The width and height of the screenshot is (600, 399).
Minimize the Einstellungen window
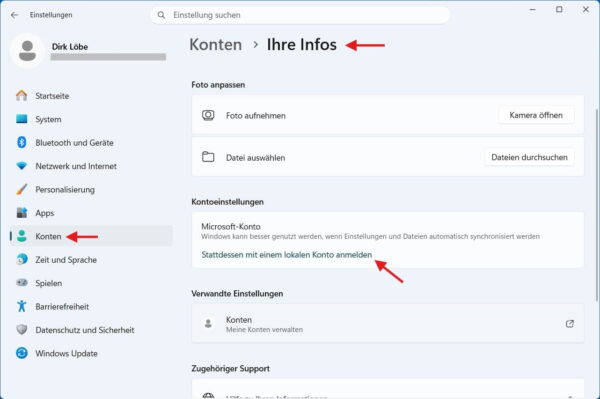532,10
